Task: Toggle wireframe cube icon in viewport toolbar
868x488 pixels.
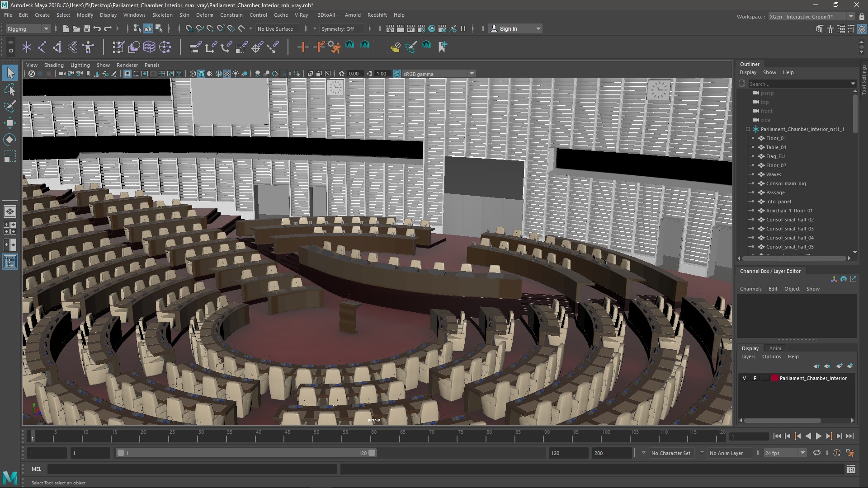Action: tap(193, 74)
